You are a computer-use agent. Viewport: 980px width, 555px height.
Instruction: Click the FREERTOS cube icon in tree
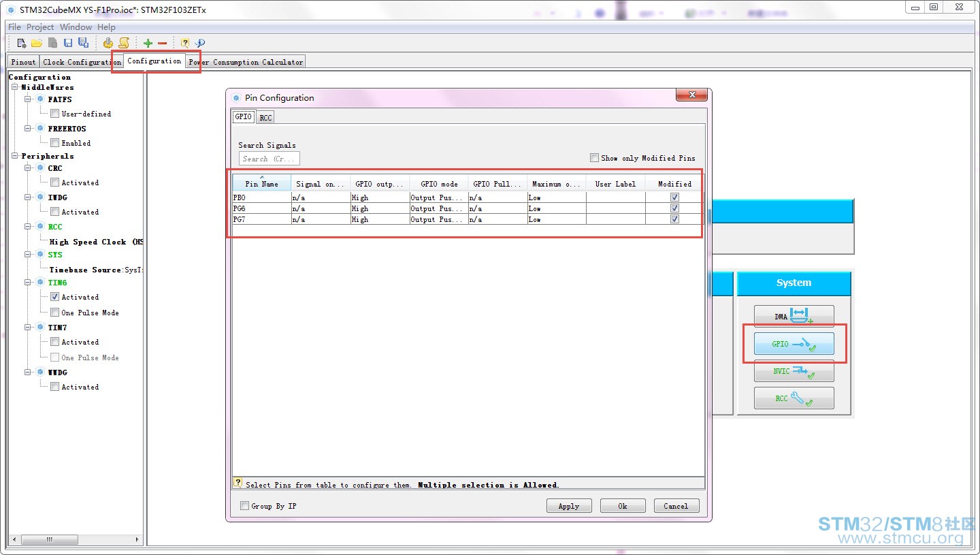[41, 129]
